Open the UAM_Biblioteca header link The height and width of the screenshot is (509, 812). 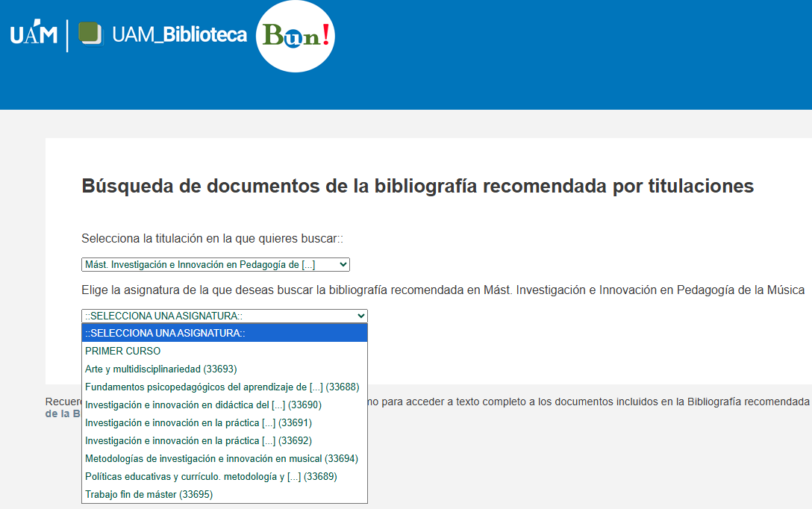coord(179,34)
